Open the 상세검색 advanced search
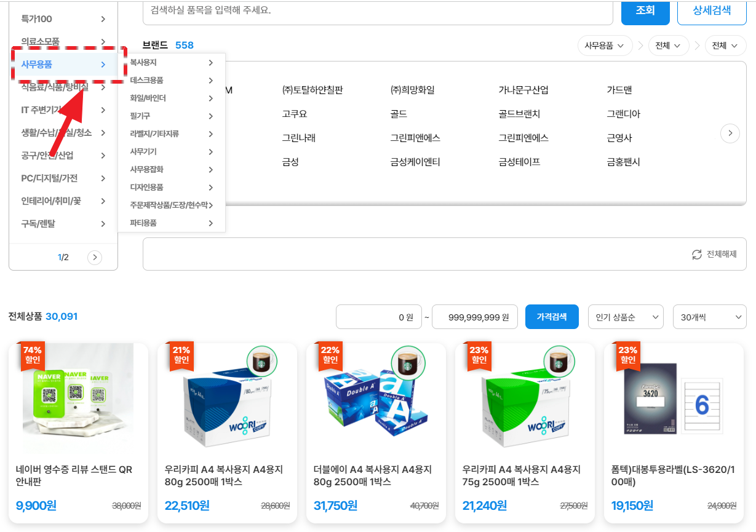Image resolution: width=756 pixels, height=532 pixels. coord(711,10)
